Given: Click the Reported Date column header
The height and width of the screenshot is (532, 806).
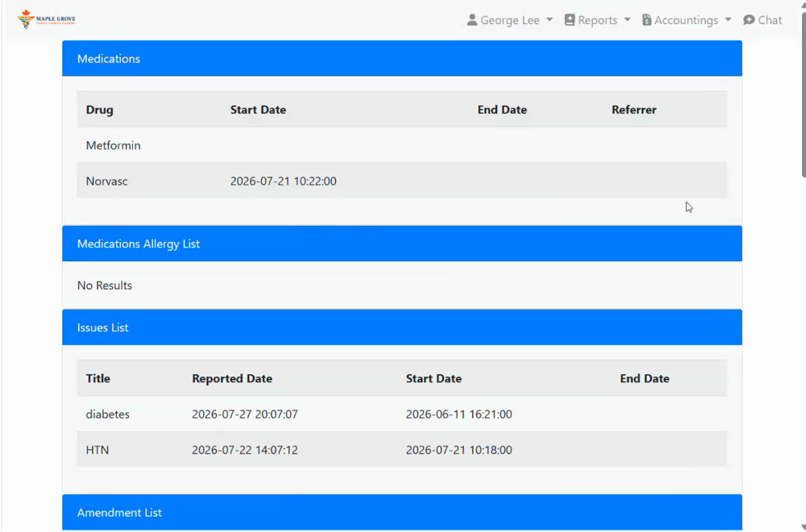Looking at the screenshot, I should click(232, 378).
